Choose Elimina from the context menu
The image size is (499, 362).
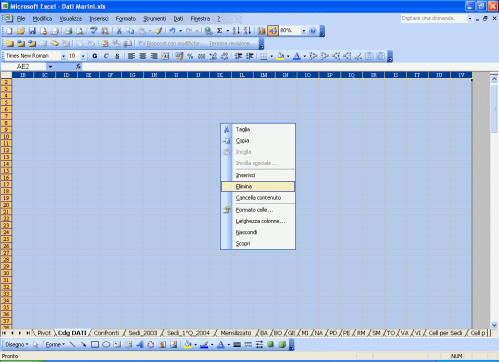coord(258,186)
